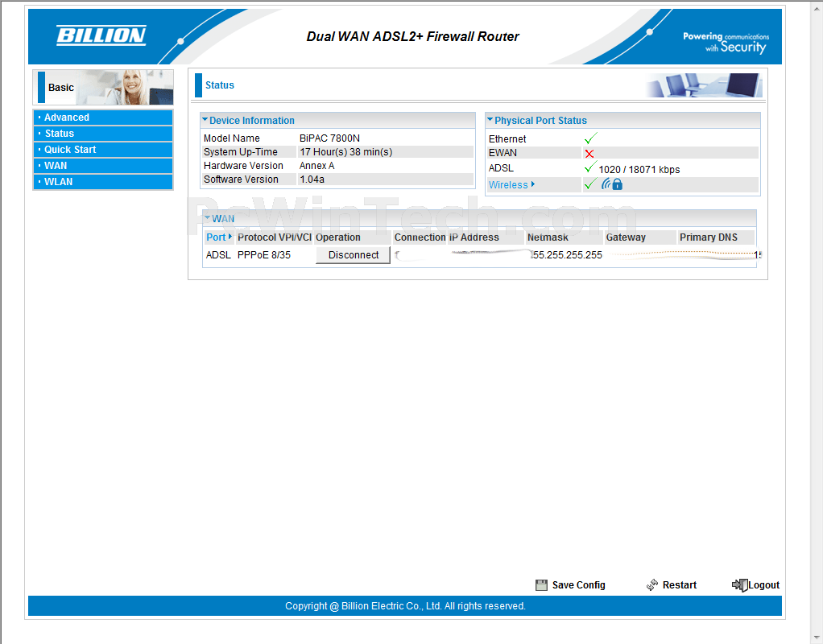Follow the Port link in the WAN table
Screen dimensions: 823x644
click(216, 237)
